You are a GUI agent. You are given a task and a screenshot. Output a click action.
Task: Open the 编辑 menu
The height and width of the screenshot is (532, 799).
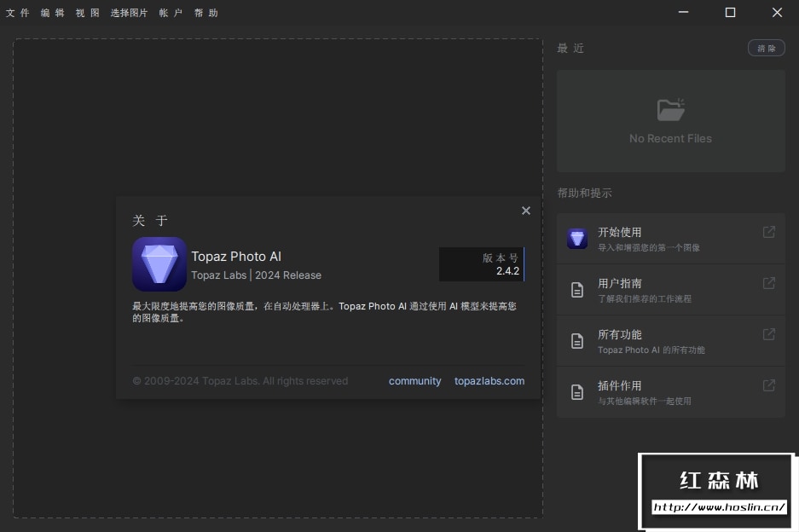tap(53, 13)
